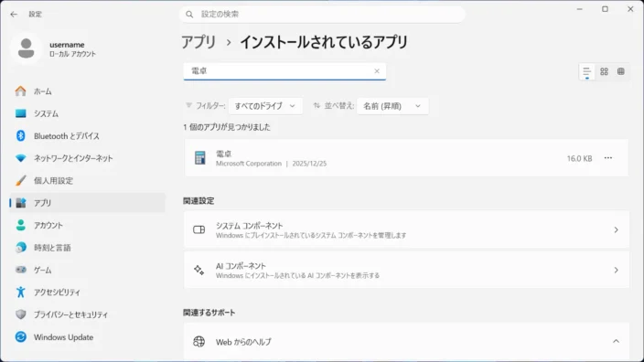This screenshot has height=362, width=644.
Task: Click the 2025/12/25 install date
Action: coord(309,164)
